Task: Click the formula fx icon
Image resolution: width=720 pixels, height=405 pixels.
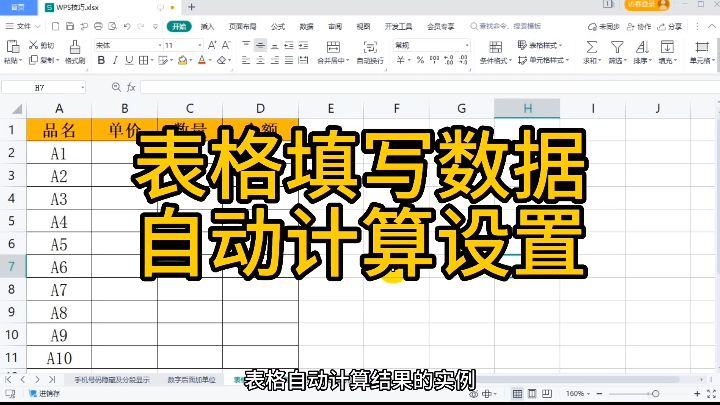Action: click(131, 87)
